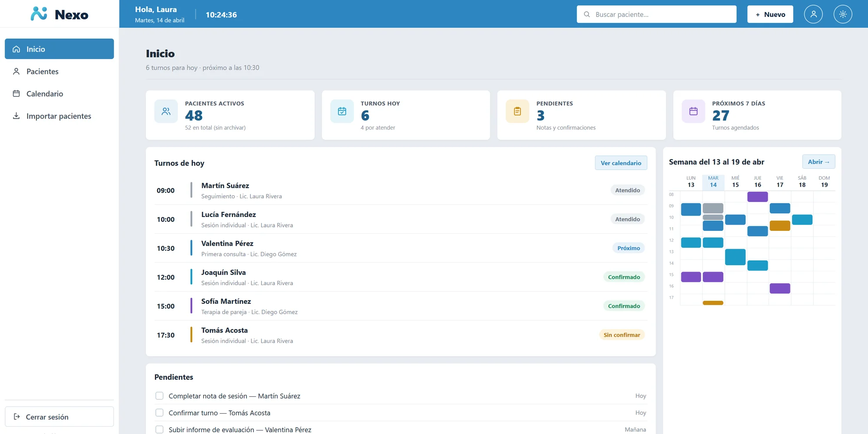868x434 pixels.
Task: Click the Pacientes person icon in sidebar
Action: 16,71
